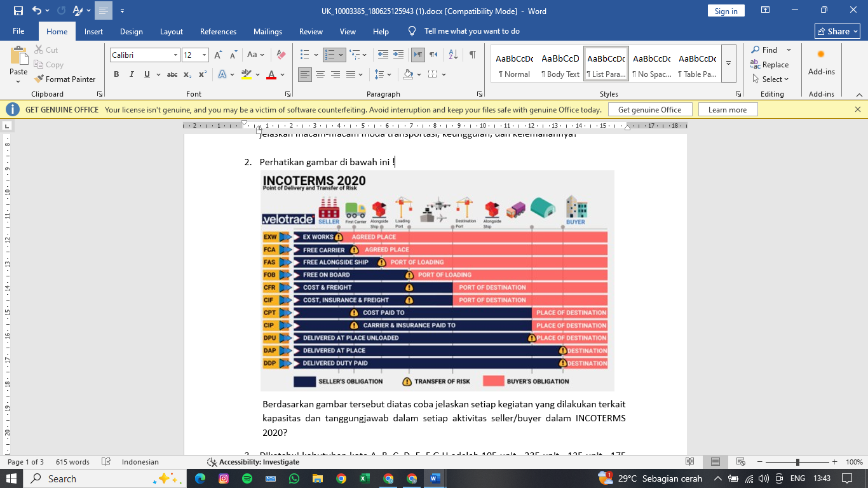Open the font size dropdown
Screen dimensions: 868x488
click(x=204, y=55)
